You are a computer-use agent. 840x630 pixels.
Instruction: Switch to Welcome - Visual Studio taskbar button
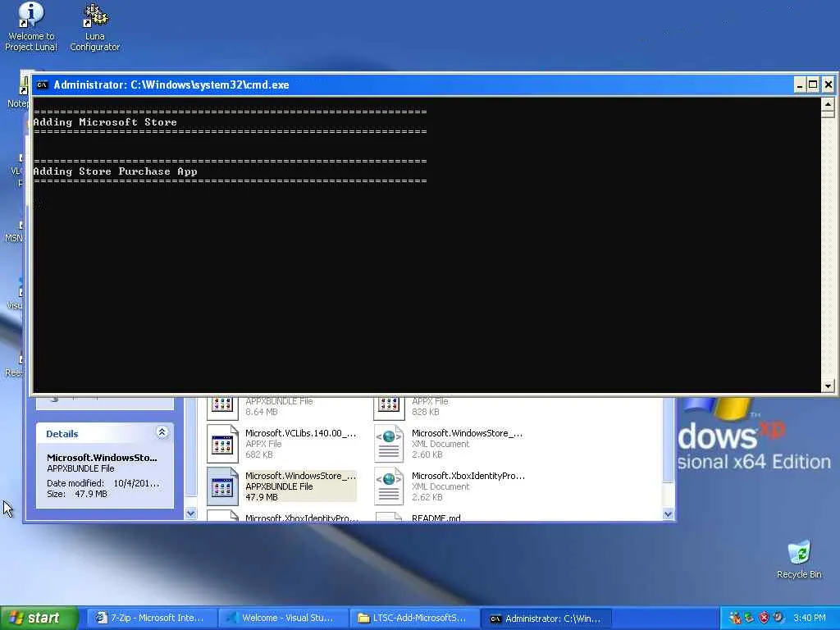pos(282,618)
